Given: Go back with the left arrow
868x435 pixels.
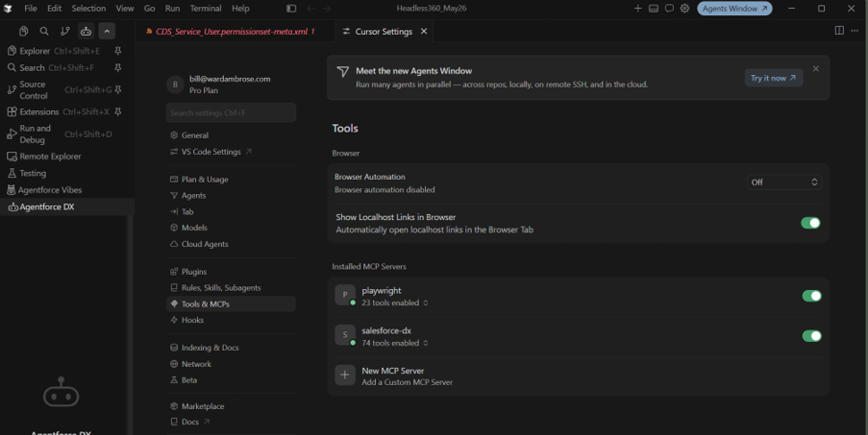Looking at the screenshot, I should coord(311,9).
